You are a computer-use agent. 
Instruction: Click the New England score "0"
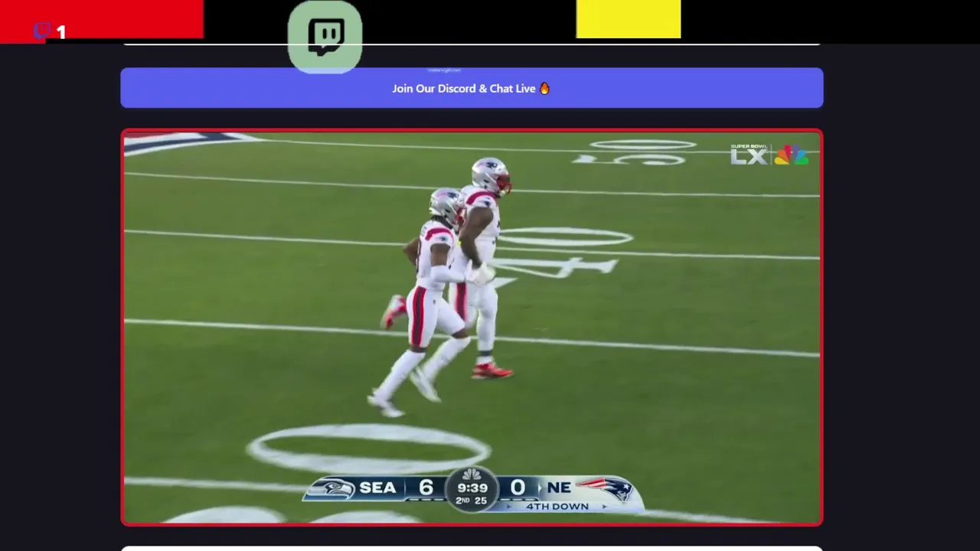(x=518, y=487)
